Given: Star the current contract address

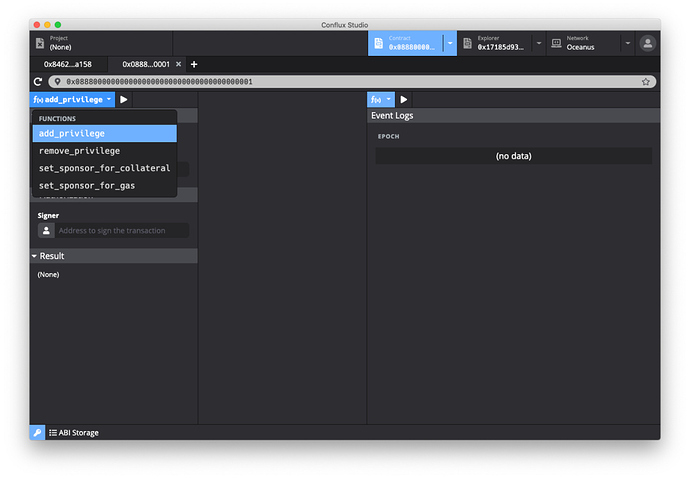Looking at the screenshot, I should click(646, 81).
